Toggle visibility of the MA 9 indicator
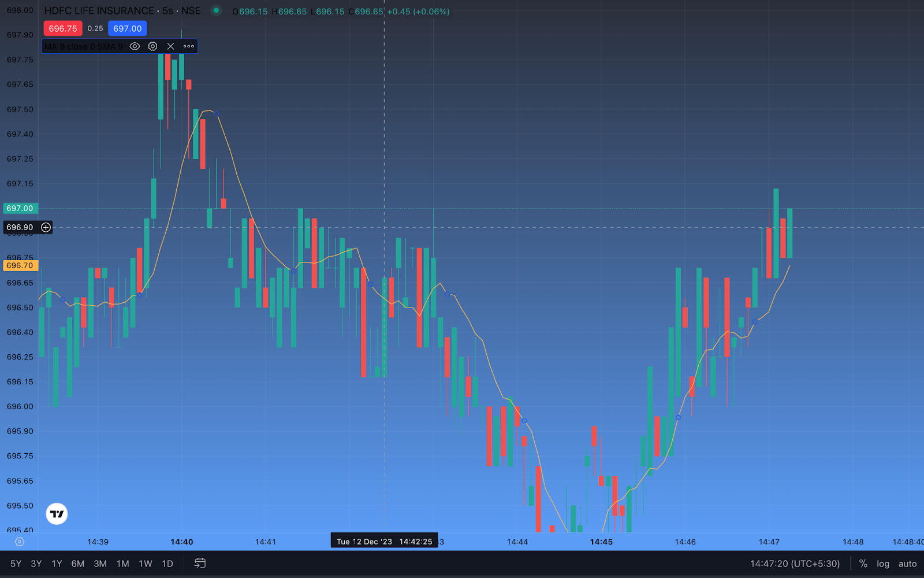 pyautogui.click(x=135, y=46)
